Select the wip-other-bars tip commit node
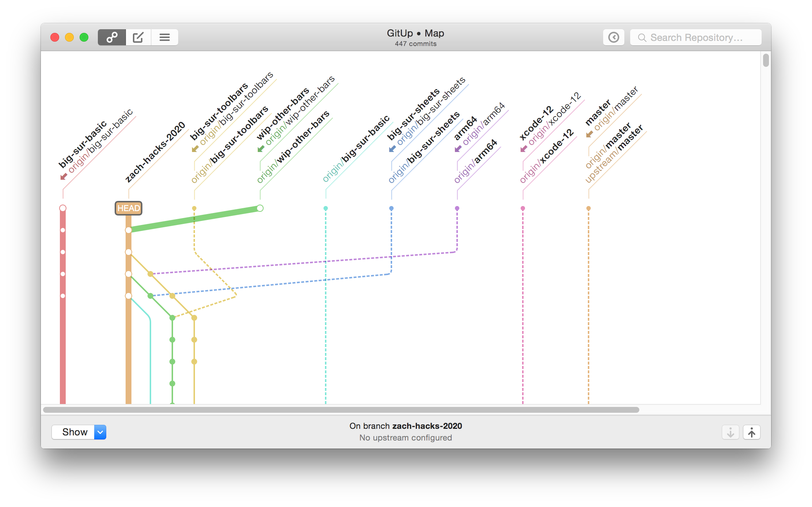The image size is (812, 507). 260,208
